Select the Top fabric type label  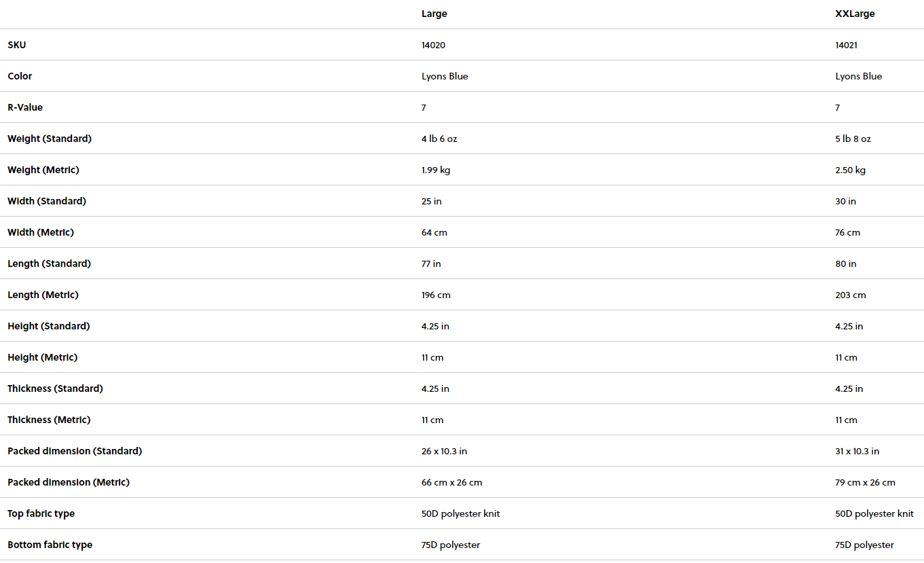point(41,513)
